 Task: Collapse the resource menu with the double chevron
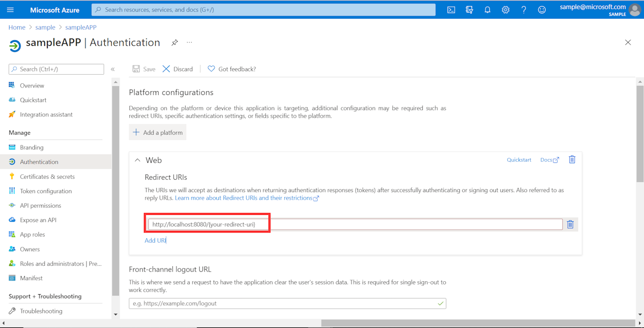click(113, 69)
